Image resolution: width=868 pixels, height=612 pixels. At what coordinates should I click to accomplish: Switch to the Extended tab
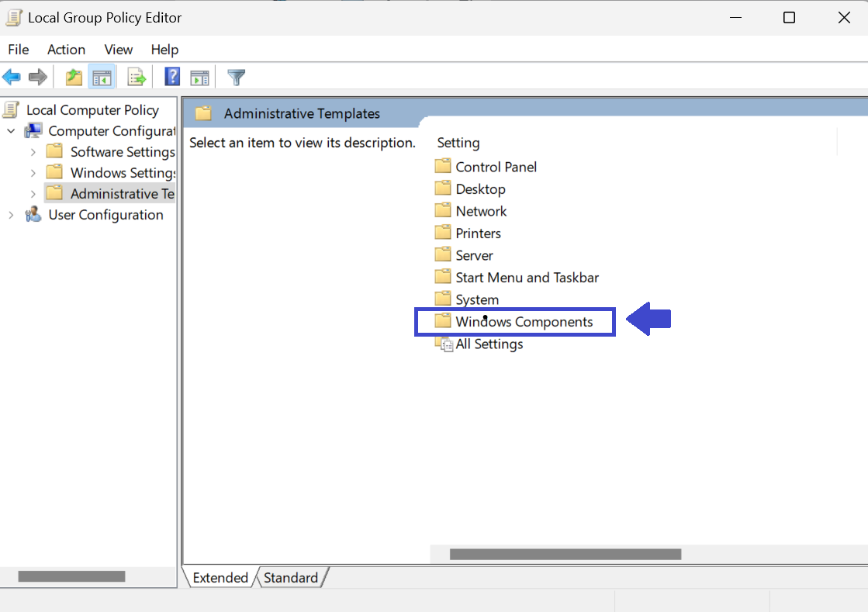(220, 578)
